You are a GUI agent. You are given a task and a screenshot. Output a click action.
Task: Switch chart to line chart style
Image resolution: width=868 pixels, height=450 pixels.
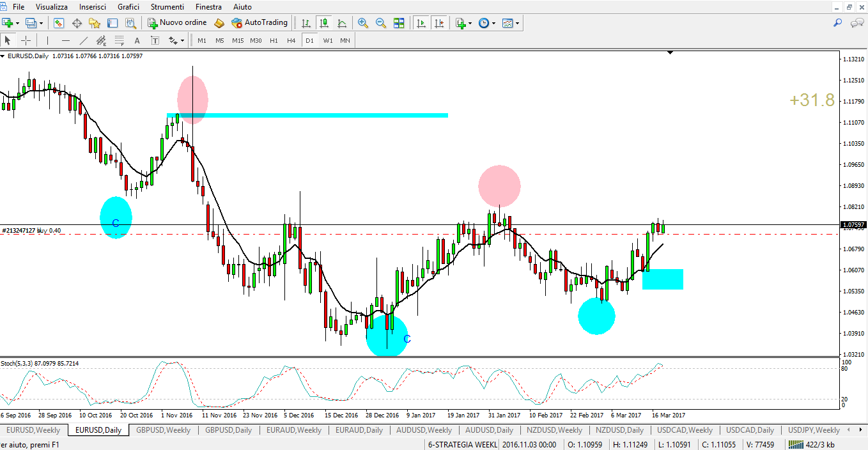point(342,23)
